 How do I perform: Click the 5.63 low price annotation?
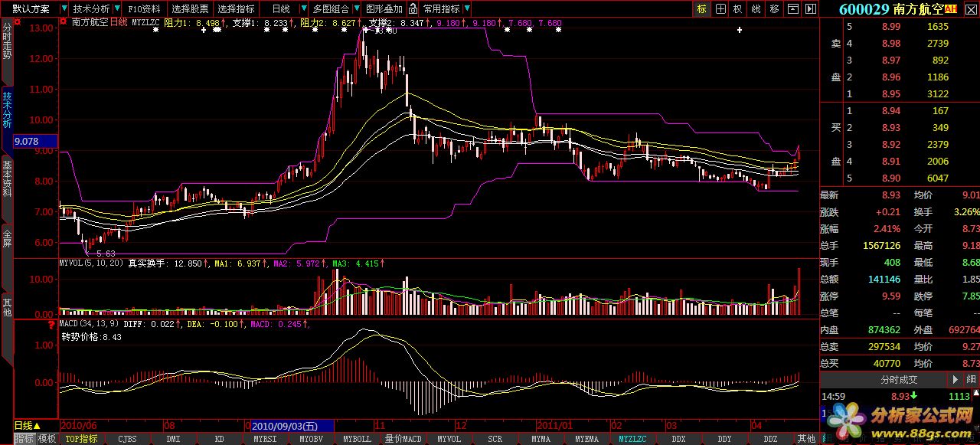click(x=106, y=253)
